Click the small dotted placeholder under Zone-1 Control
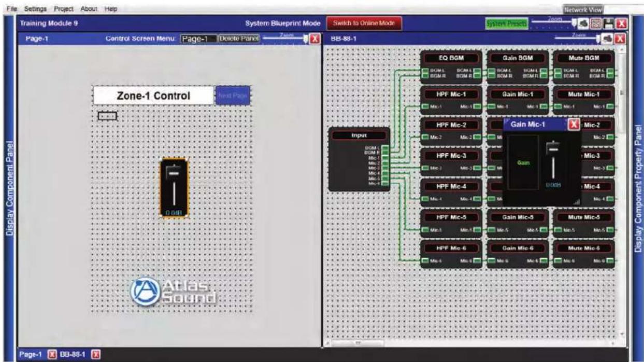Image resolution: width=644 pixels, height=362 pixels. click(107, 116)
